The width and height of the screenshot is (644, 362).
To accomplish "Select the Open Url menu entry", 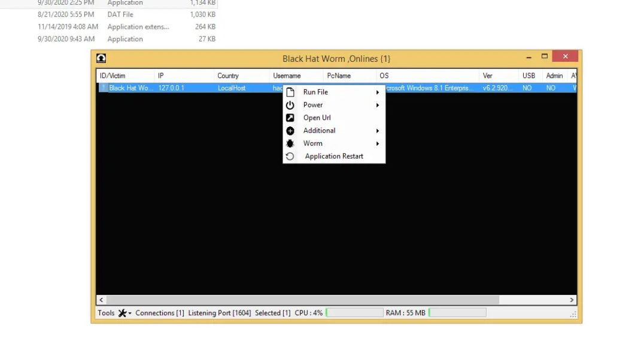I will [317, 117].
